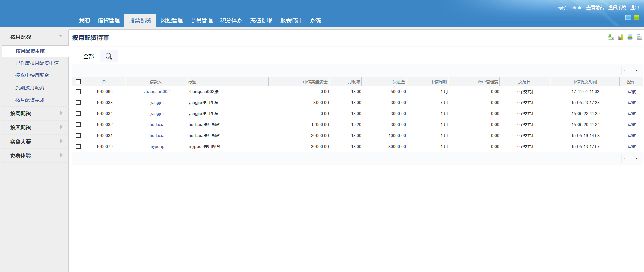Check the box for row ID 1000096
The height and width of the screenshot is (272, 644).
[x=78, y=92]
